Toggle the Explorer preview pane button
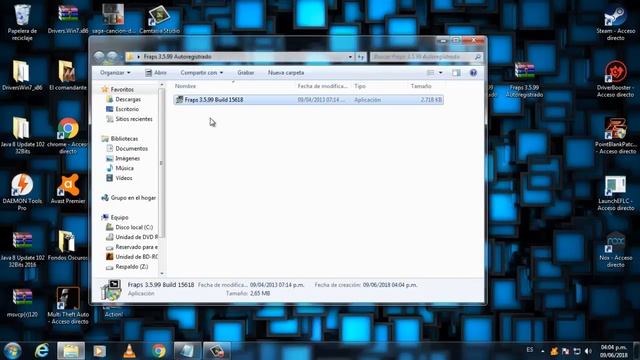This screenshot has width=640, height=360. pyautogui.click(x=456, y=73)
